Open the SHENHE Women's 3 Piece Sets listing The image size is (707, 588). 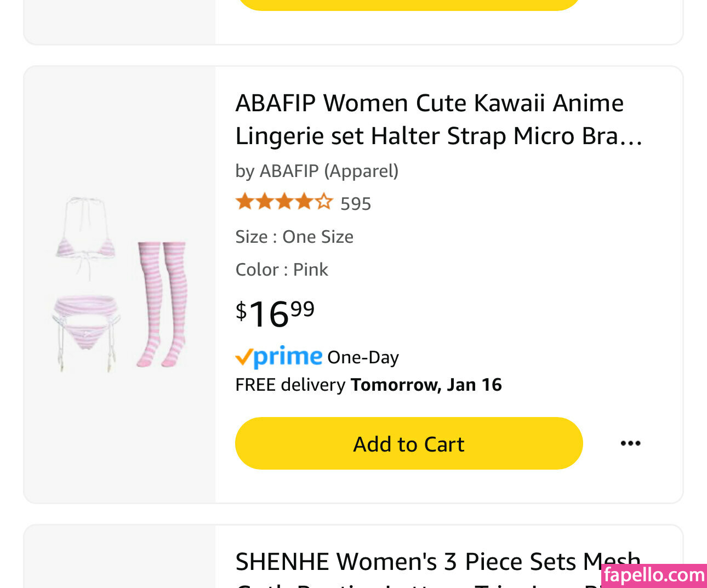(x=437, y=562)
